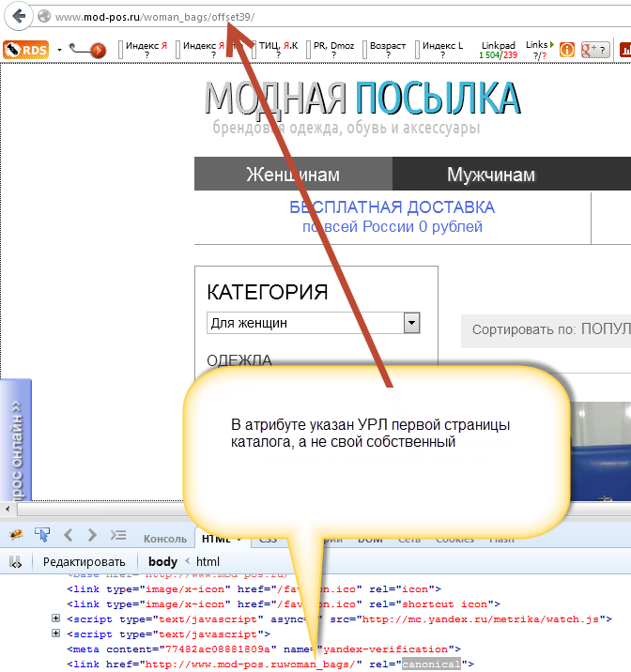
Task: Click the address bar URL field
Action: pyautogui.click(x=334, y=17)
